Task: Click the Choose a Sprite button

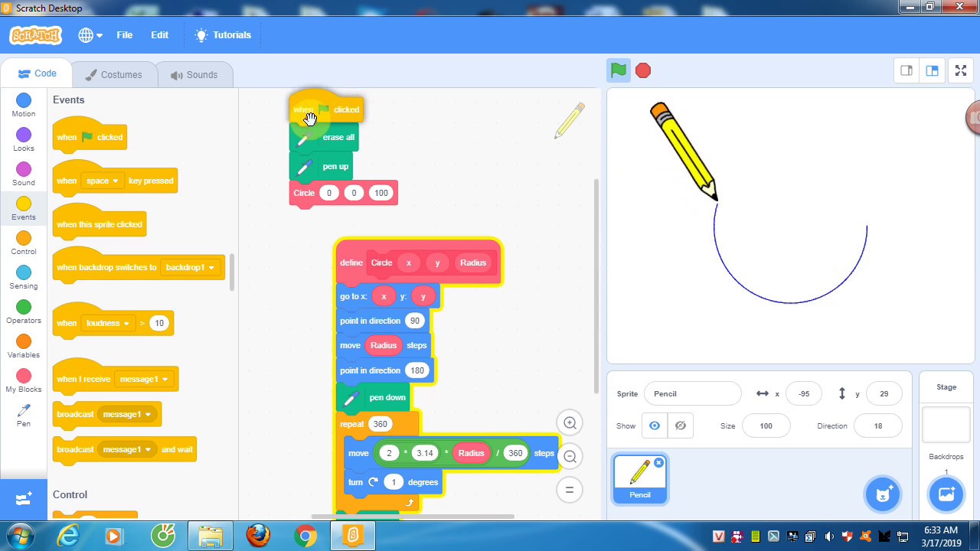Action: pos(883,494)
